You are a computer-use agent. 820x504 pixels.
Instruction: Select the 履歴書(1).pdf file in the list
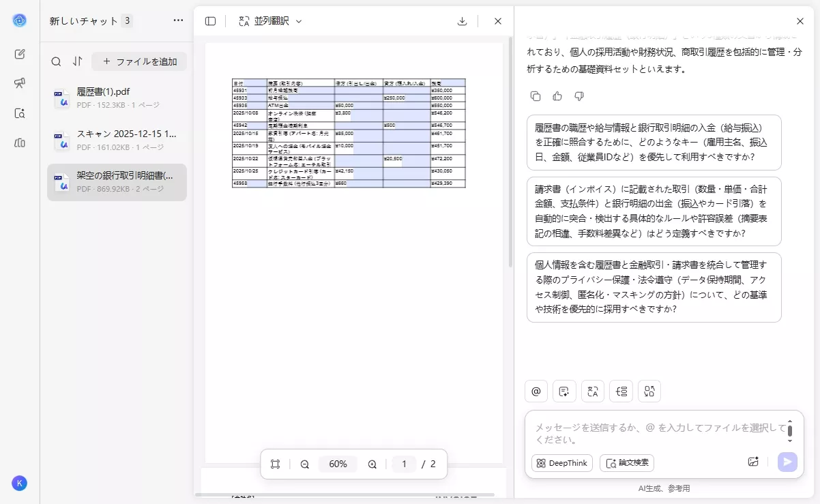coord(117,98)
